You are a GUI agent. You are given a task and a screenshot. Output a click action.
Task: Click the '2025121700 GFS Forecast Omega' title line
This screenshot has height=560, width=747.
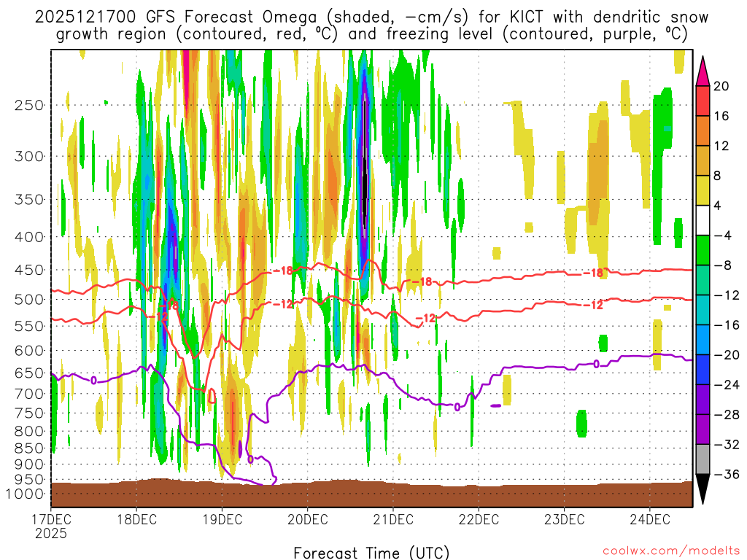[x=371, y=17]
